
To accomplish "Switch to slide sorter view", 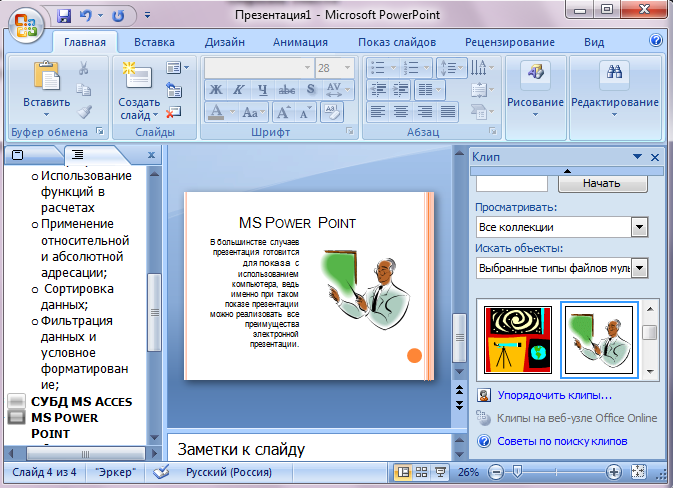I will click(421, 473).
